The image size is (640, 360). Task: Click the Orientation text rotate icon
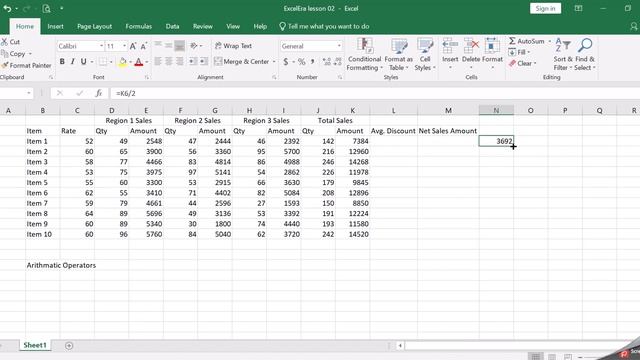click(x=194, y=46)
